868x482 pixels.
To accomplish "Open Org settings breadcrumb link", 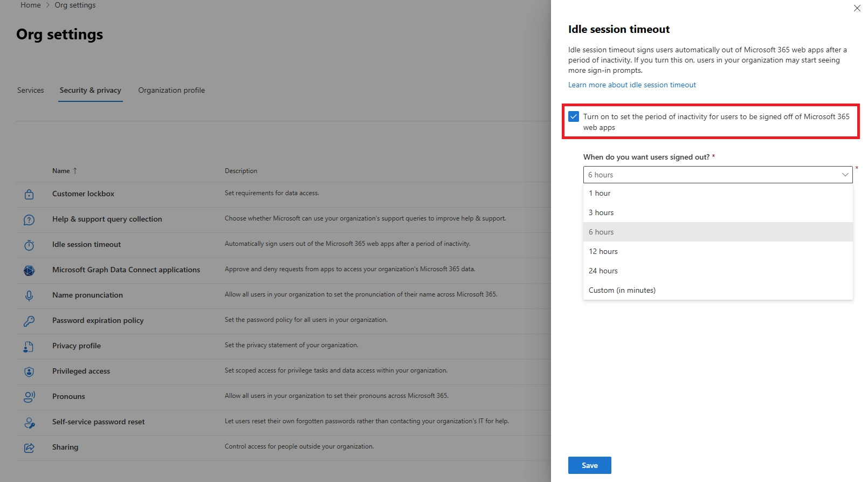I will point(75,5).
